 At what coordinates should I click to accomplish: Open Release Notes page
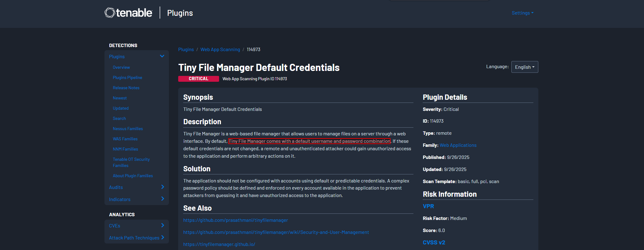(x=126, y=88)
